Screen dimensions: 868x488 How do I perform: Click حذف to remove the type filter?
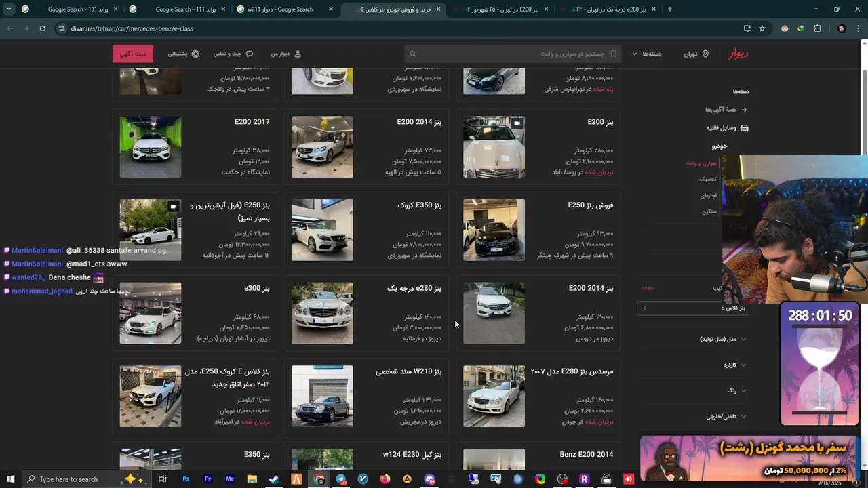point(648,288)
